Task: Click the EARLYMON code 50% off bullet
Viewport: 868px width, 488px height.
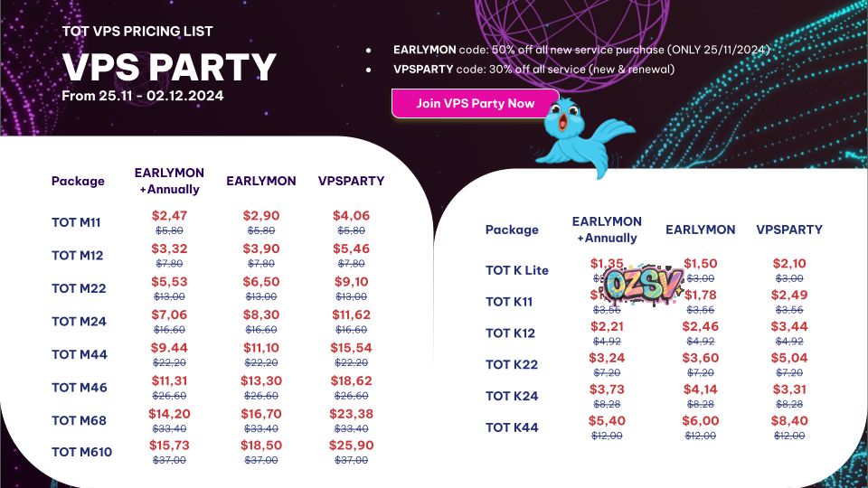Action: tap(580, 50)
